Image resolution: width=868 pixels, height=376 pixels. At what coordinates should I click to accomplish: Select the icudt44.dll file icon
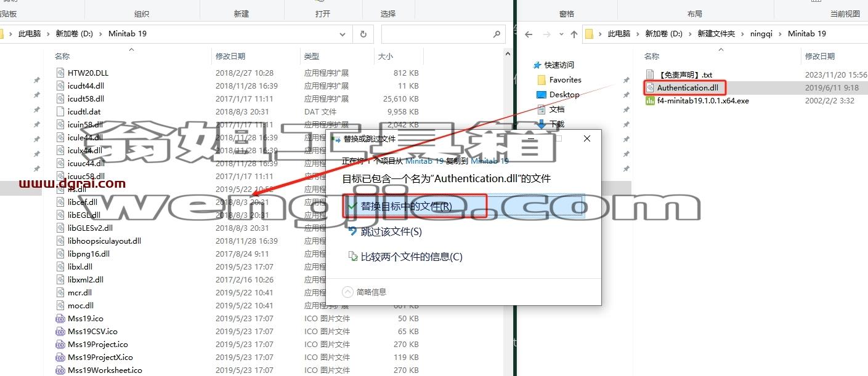(60, 86)
